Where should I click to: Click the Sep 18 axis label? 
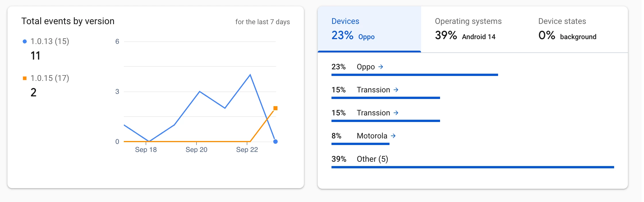point(146,150)
